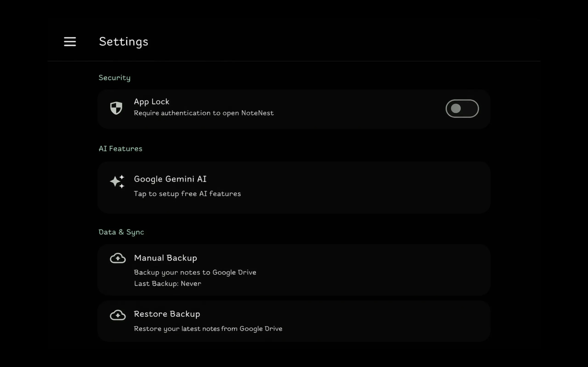588x367 pixels.
Task: Click the App Lock title text
Action: 151,102
